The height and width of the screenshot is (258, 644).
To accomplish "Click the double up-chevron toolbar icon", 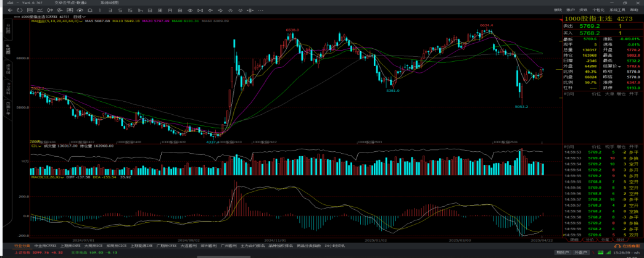I will pyautogui.click(x=231, y=10).
